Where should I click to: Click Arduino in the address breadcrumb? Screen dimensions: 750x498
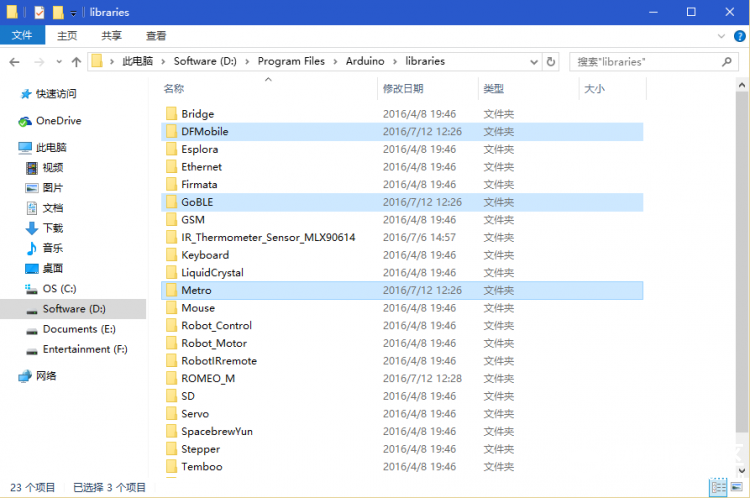pos(365,61)
